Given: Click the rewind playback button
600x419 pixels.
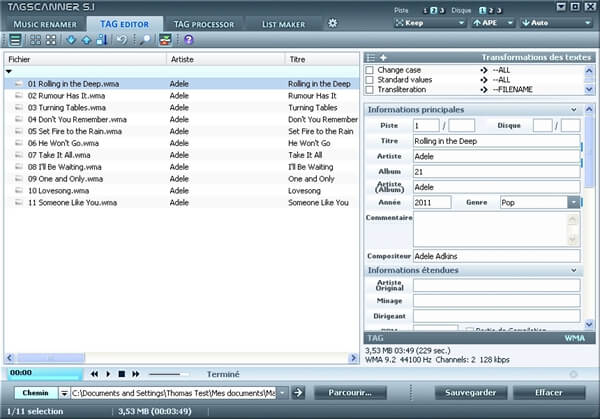Looking at the screenshot, I should click(94, 374).
